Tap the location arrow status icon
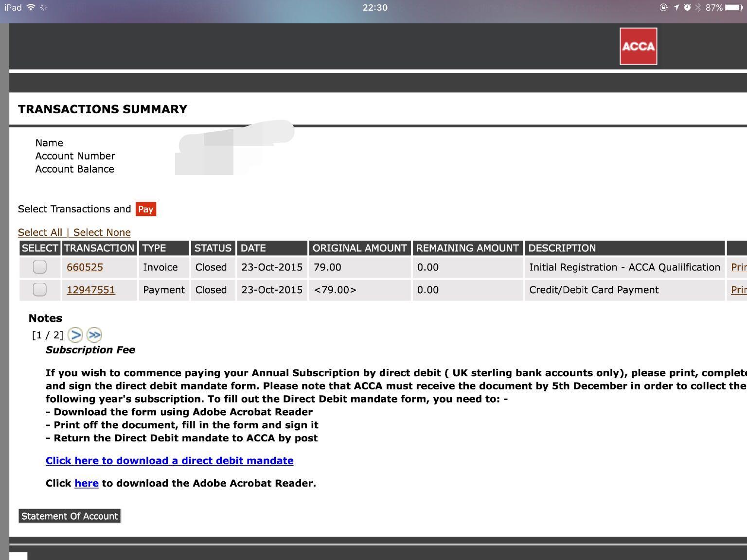 [x=676, y=7]
